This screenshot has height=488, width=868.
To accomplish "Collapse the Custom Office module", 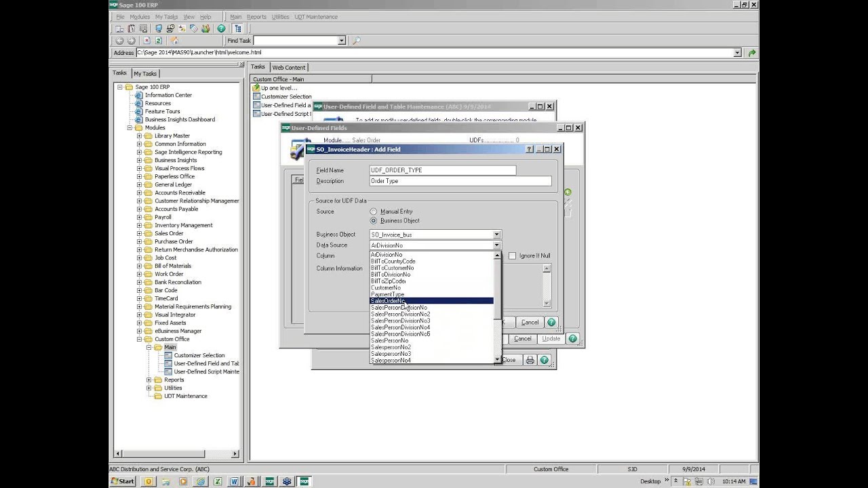I will pos(139,339).
